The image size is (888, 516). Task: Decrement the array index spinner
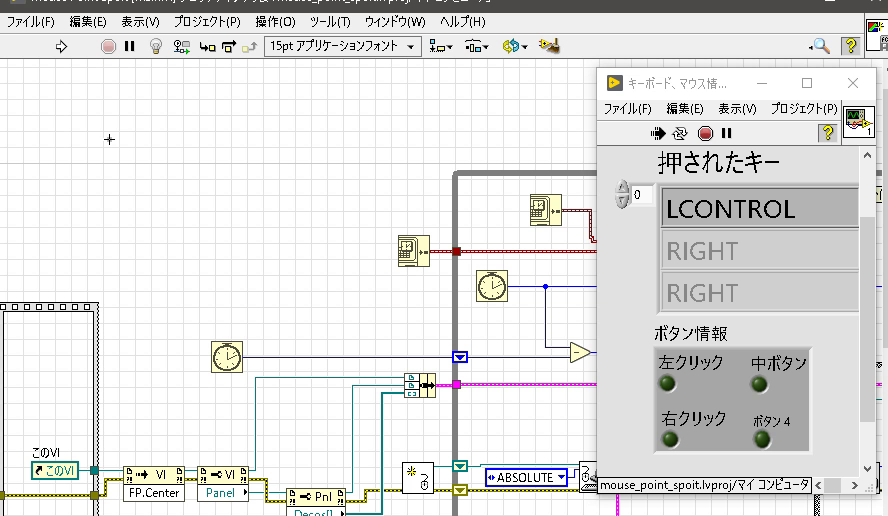point(622,201)
